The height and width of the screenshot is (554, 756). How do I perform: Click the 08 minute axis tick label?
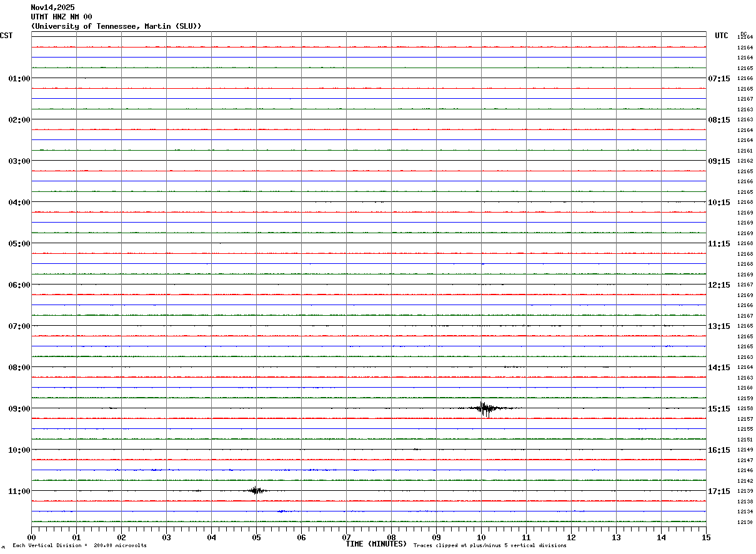pos(392,537)
